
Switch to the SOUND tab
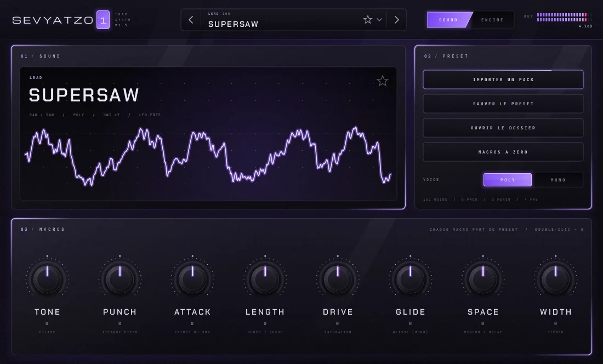click(x=449, y=20)
